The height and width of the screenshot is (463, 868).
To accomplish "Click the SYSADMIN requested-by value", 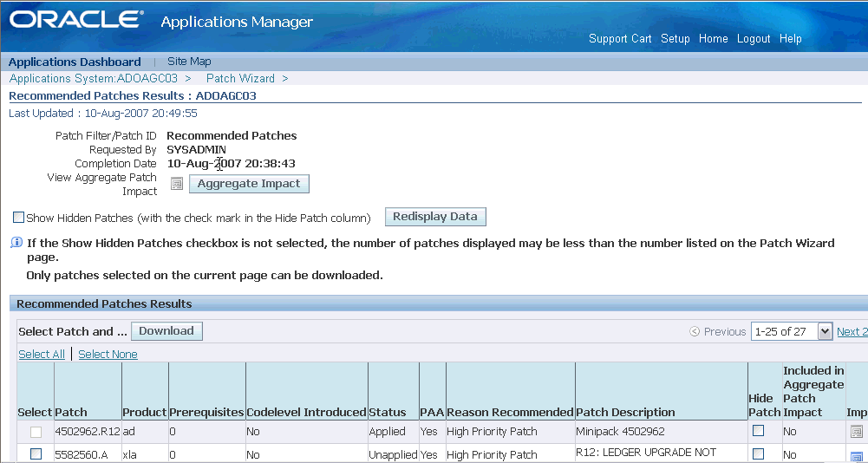I will coord(196,149).
